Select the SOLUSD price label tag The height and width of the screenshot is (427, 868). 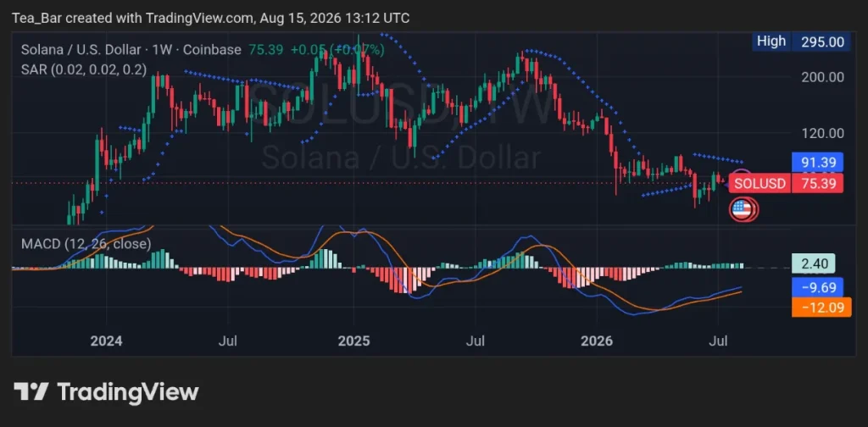point(759,184)
